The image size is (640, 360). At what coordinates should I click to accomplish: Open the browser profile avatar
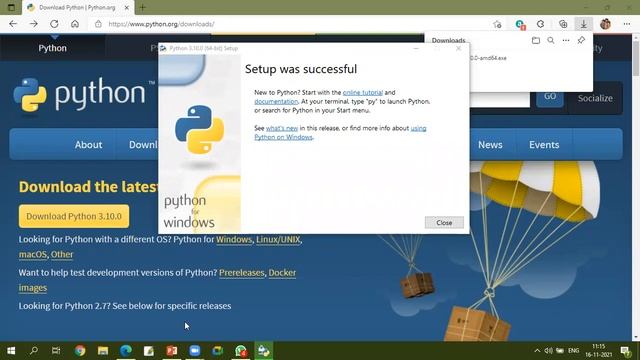(605, 24)
